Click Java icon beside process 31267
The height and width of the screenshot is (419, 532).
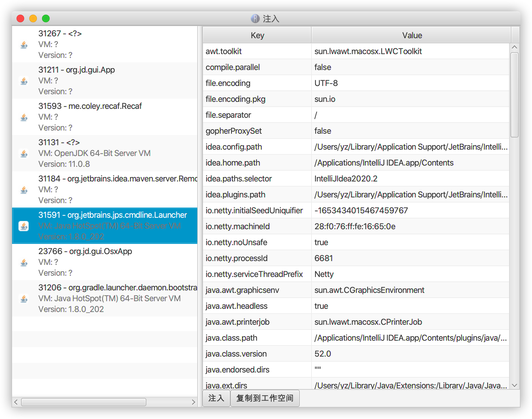click(x=24, y=45)
